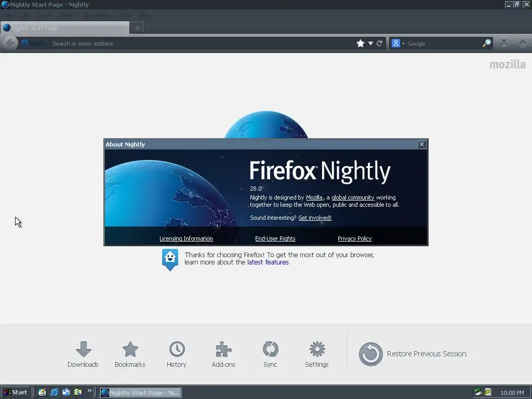Go back with the back arrow button
The width and height of the screenshot is (532, 399).
coord(10,44)
